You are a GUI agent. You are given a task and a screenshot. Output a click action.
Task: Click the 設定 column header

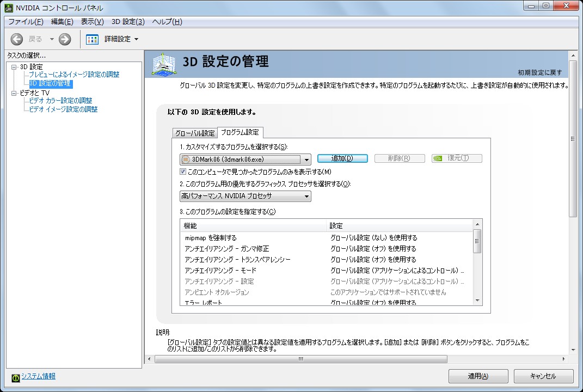point(400,226)
